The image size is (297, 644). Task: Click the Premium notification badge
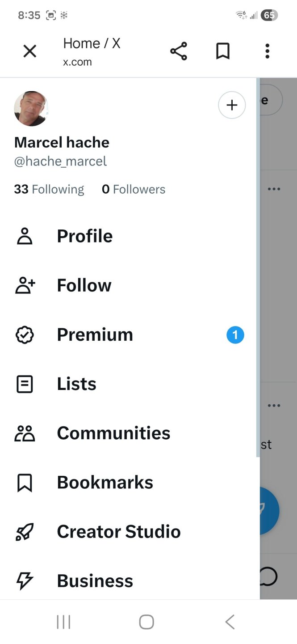click(235, 335)
